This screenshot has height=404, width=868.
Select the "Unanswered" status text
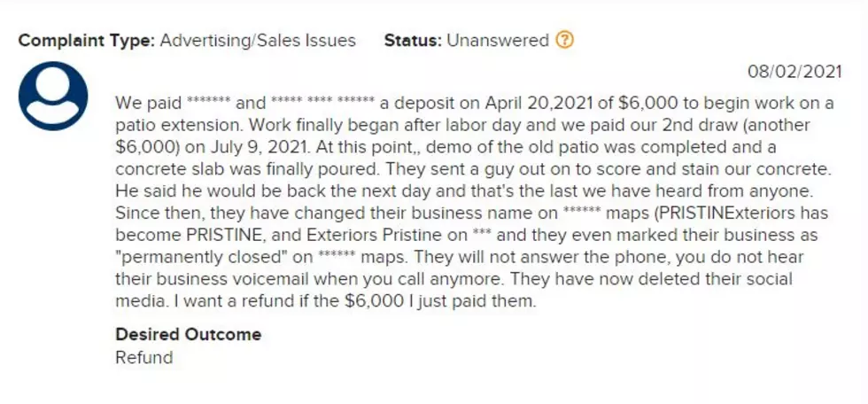pyautogui.click(x=498, y=41)
